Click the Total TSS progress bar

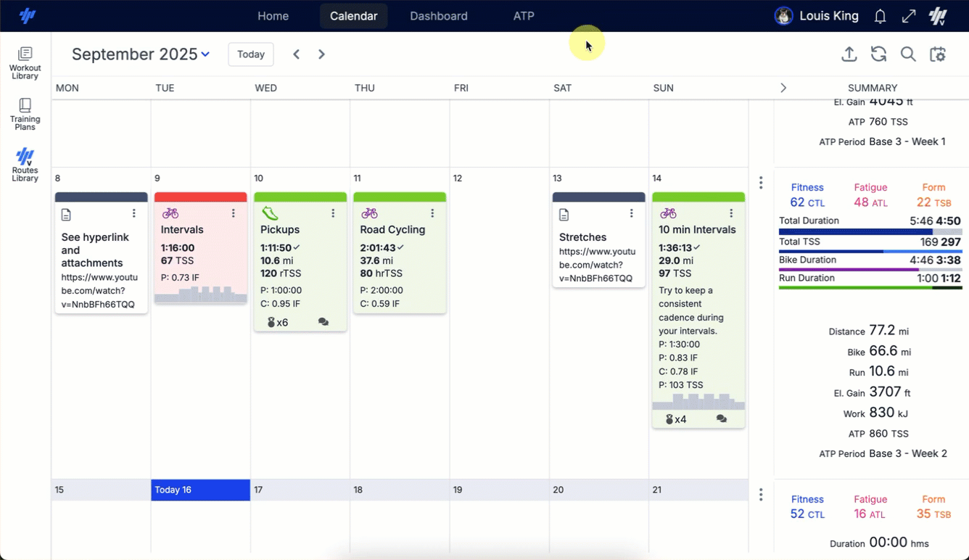click(870, 251)
